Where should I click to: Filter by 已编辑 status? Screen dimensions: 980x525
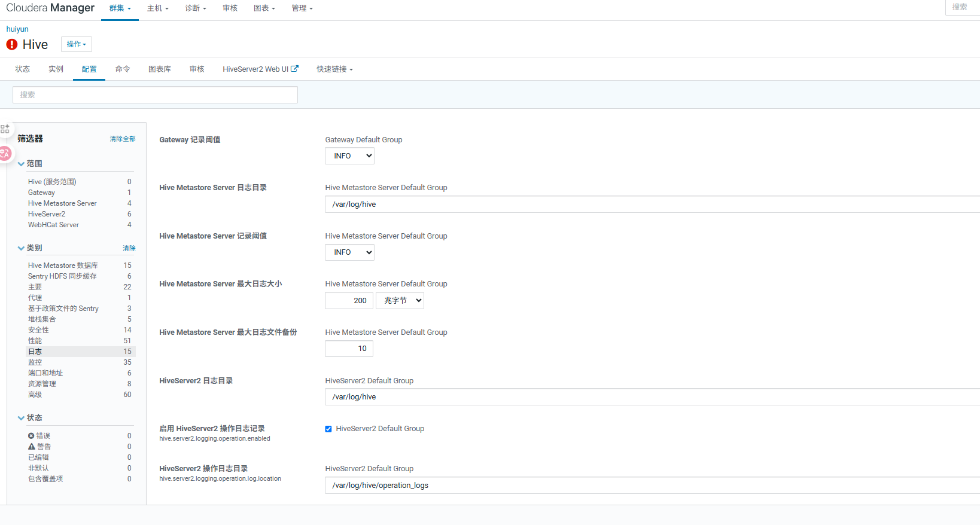pos(38,457)
